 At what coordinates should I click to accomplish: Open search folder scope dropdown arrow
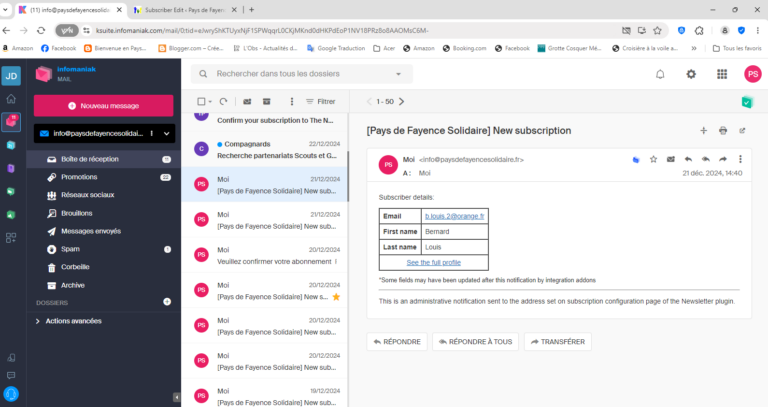click(x=398, y=74)
